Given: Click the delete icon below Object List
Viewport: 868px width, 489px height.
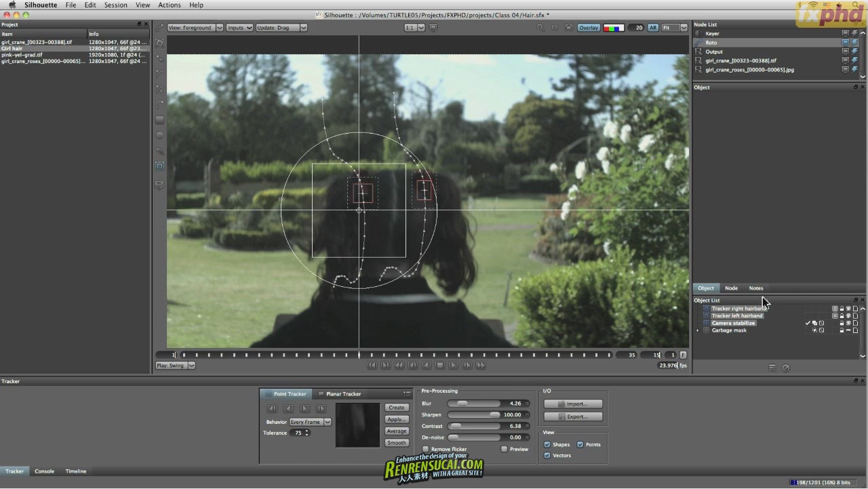Looking at the screenshot, I should click(786, 368).
